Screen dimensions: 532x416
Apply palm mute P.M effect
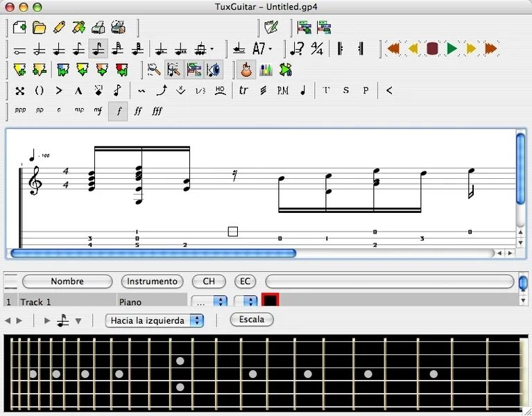coord(283,91)
